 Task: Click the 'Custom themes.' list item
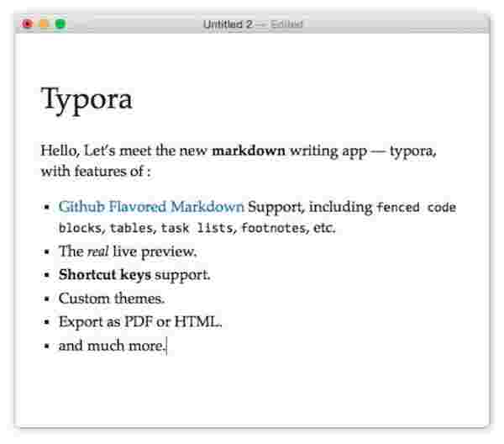[112, 299]
